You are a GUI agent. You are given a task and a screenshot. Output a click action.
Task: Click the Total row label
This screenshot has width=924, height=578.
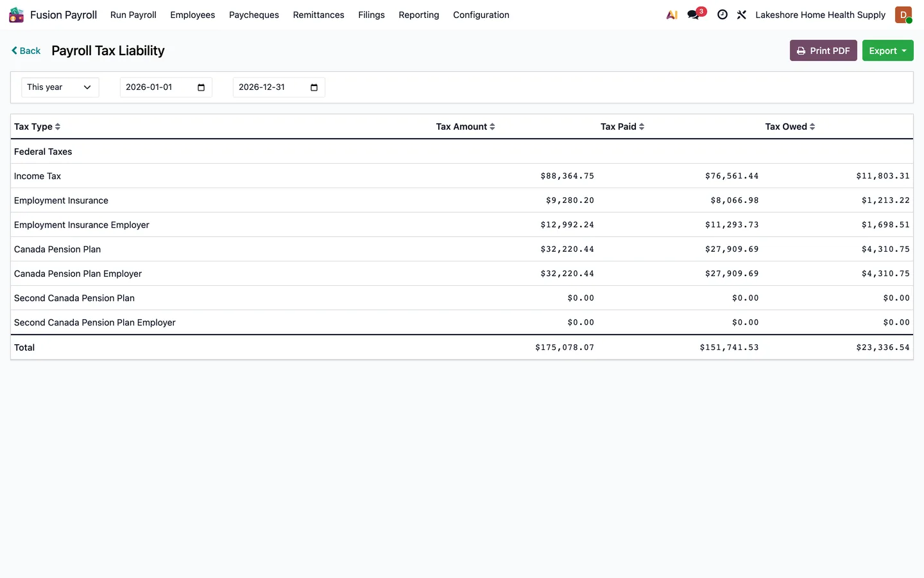point(24,347)
